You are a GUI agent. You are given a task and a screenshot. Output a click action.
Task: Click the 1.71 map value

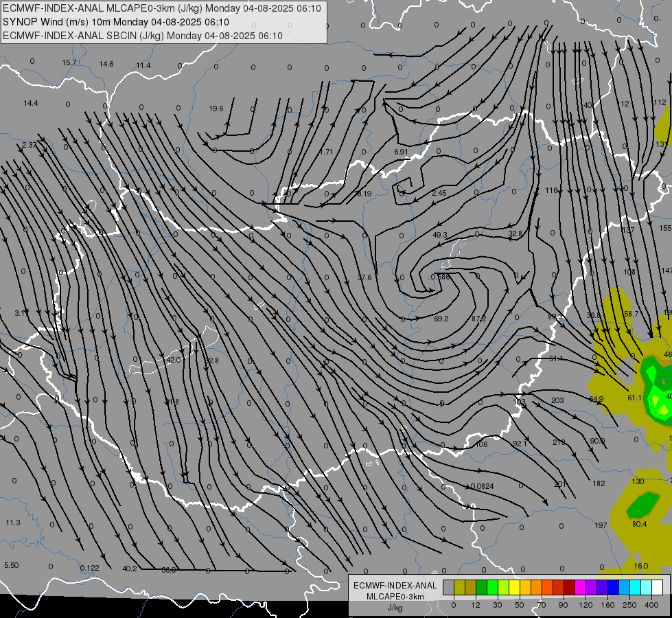tap(326, 152)
